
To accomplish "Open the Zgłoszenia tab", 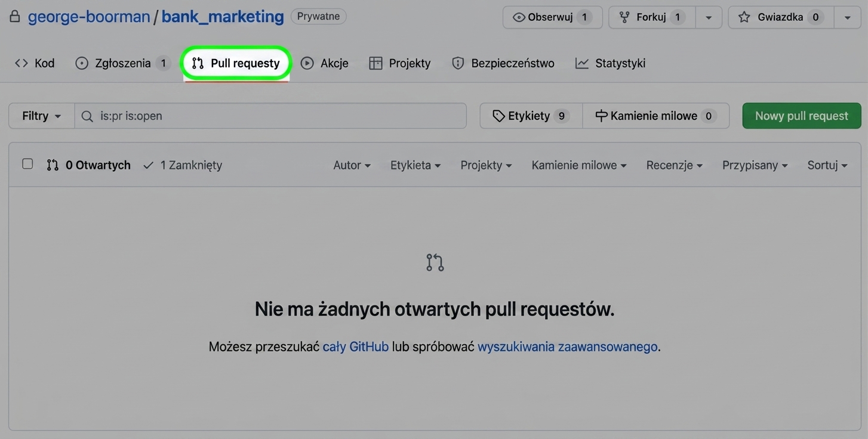I will tap(123, 63).
